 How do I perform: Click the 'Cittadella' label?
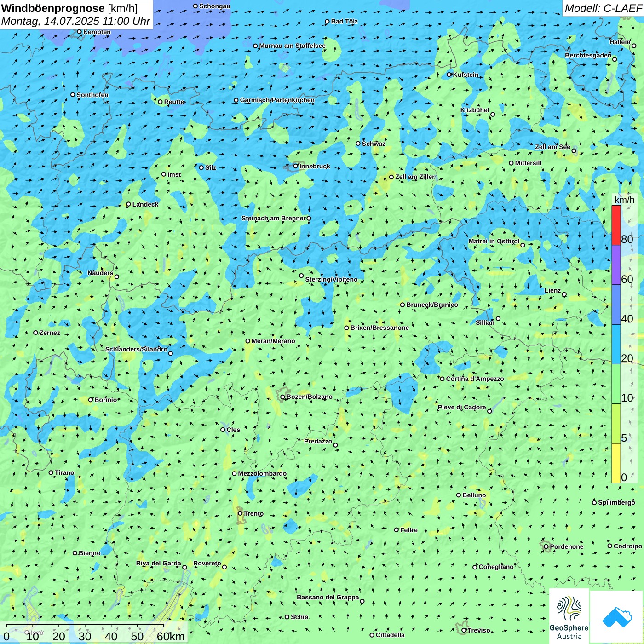point(390,635)
